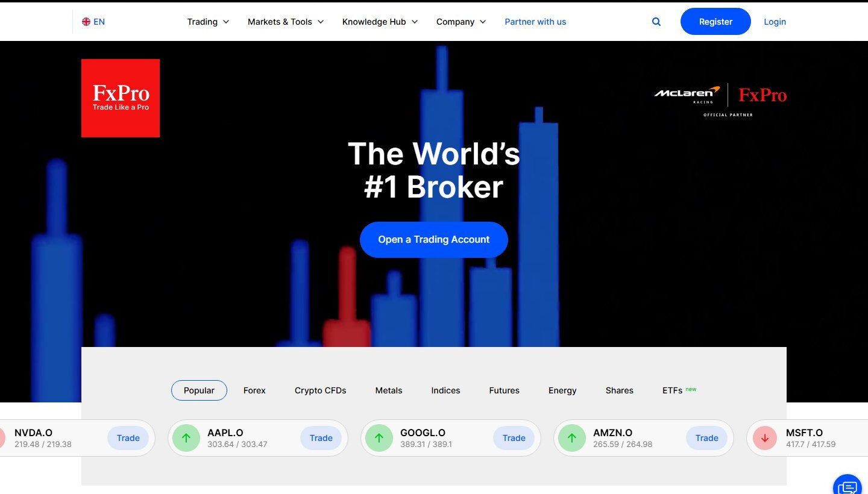
Task: Click The World's #1 Broker headline
Action: [434, 170]
